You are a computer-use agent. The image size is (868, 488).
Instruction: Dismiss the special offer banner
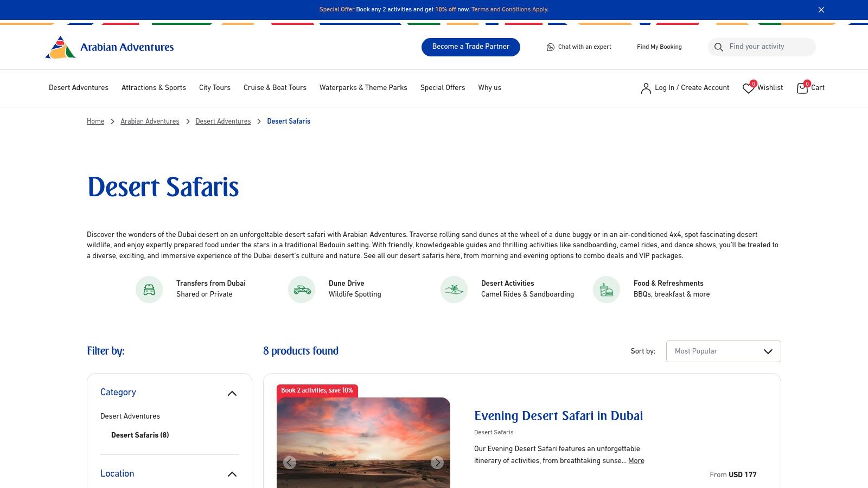(821, 10)
